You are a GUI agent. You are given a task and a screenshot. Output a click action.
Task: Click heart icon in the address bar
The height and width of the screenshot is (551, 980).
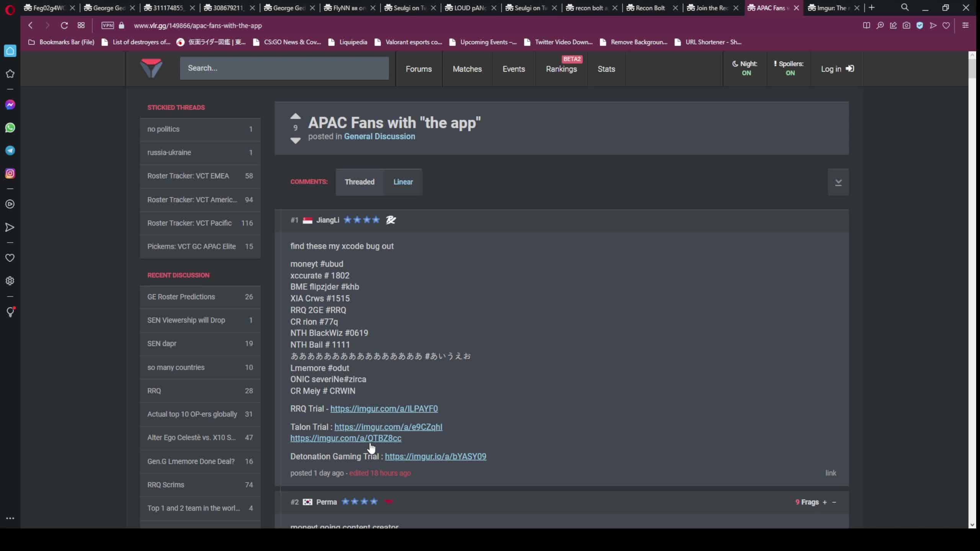pos(946,26)
